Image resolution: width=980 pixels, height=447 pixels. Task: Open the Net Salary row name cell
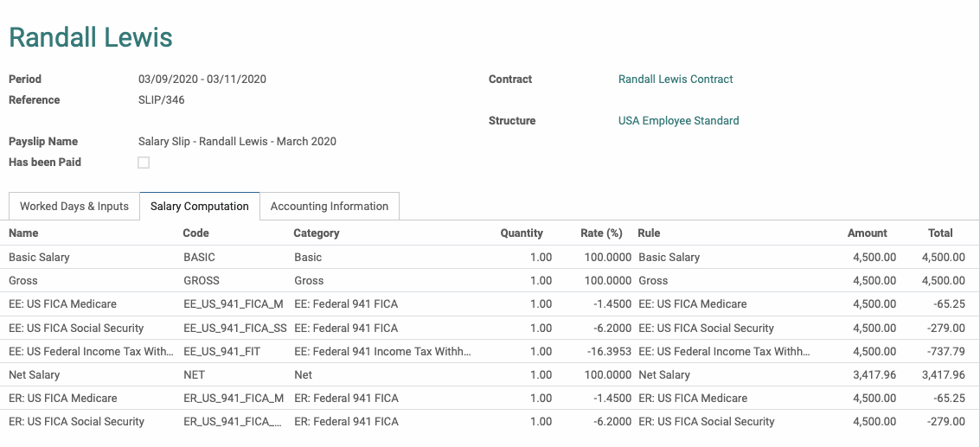coord(35,375)
